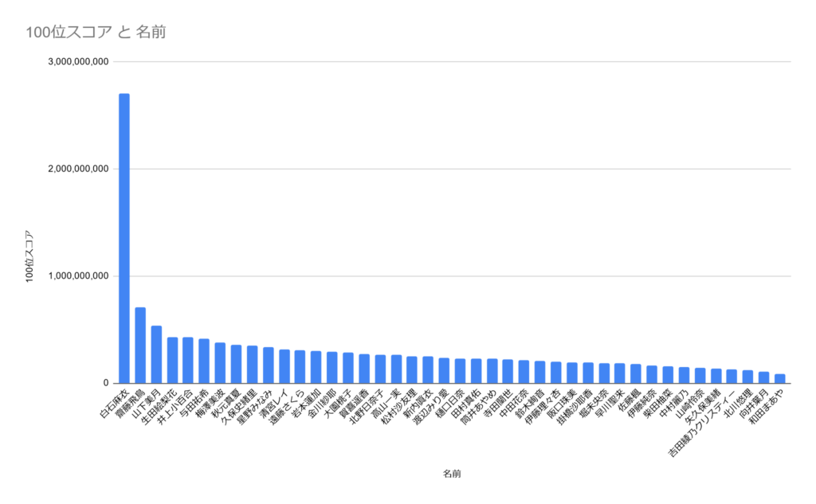
Task: Select the 白石麻衣 name label
Action: coord(113,404)
